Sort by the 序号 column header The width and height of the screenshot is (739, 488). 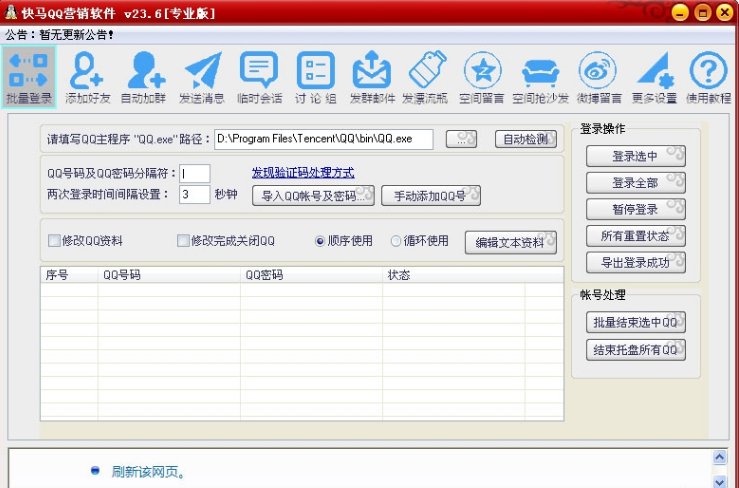(69, 275)
